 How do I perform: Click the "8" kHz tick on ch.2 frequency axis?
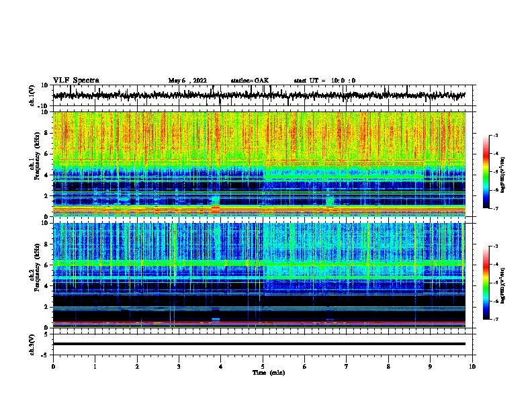pyautogui.click(x=46, y=244)
